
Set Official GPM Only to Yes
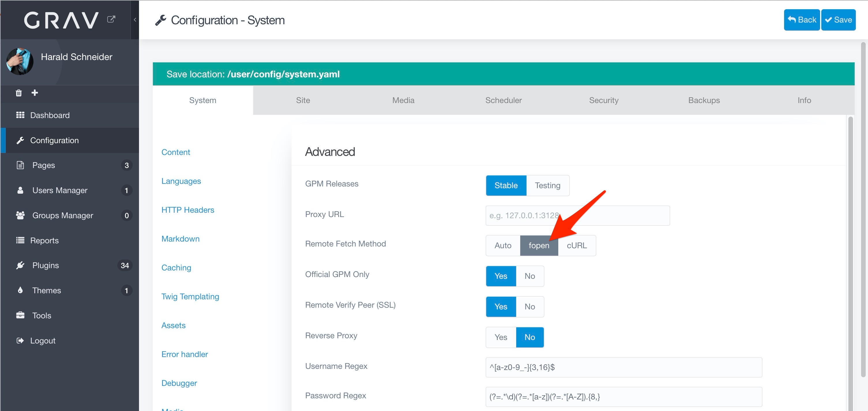[501, 276]
